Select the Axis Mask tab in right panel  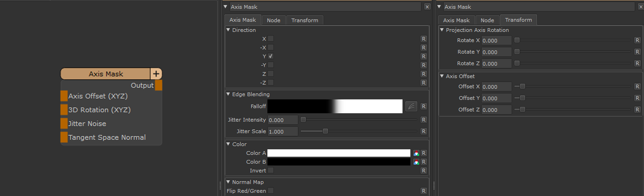tap(456, 20)
